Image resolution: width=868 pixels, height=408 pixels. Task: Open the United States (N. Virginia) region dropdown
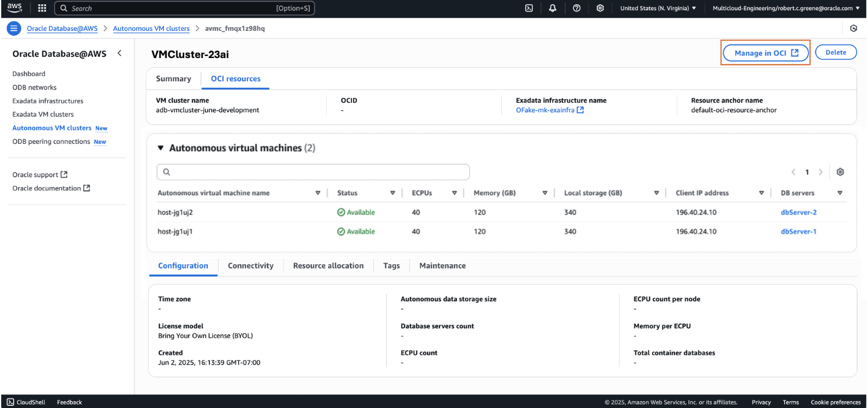click(658, 8)
